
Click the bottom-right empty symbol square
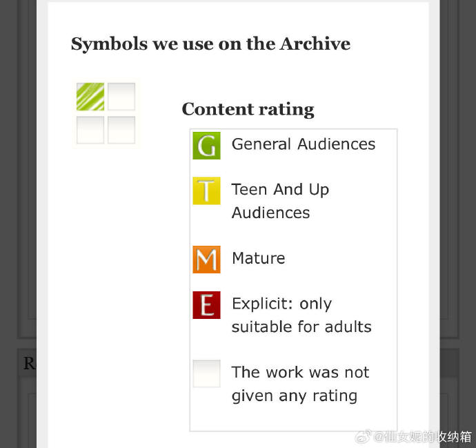[x=121, y=130]
